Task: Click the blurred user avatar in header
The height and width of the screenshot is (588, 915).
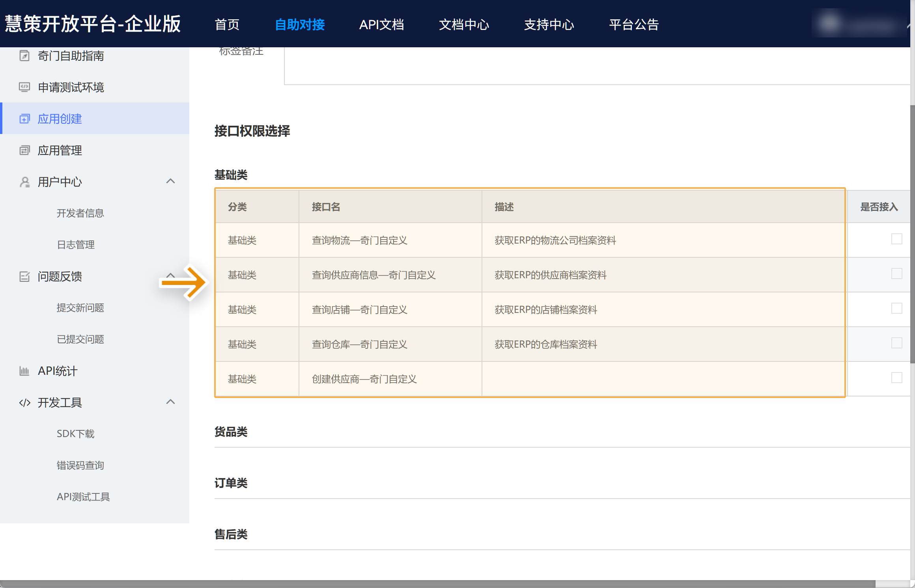Action: (x=830, y=23)
